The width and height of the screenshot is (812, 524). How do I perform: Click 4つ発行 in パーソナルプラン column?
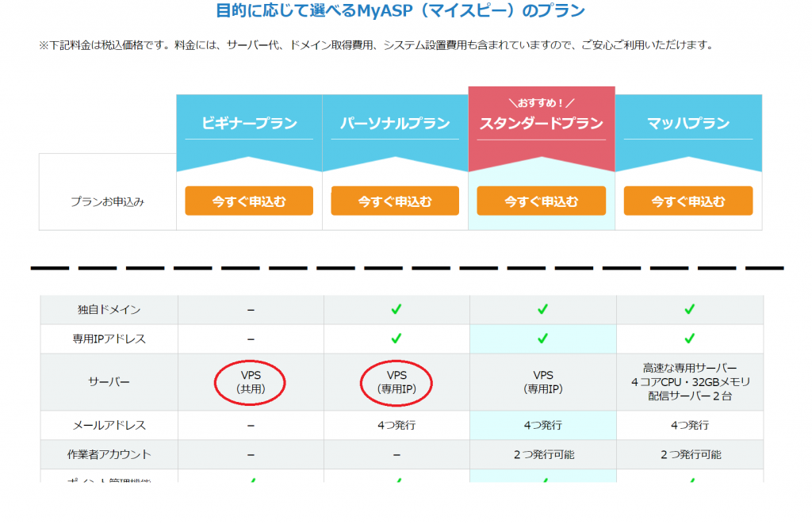396,425
